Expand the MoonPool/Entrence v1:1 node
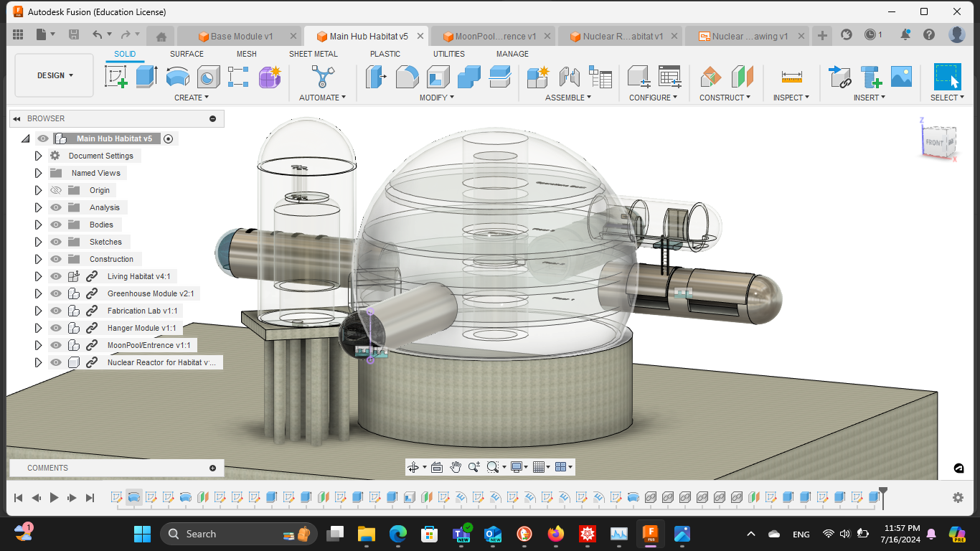The height and width of the screenshot is (551, 980). point(38,345)
